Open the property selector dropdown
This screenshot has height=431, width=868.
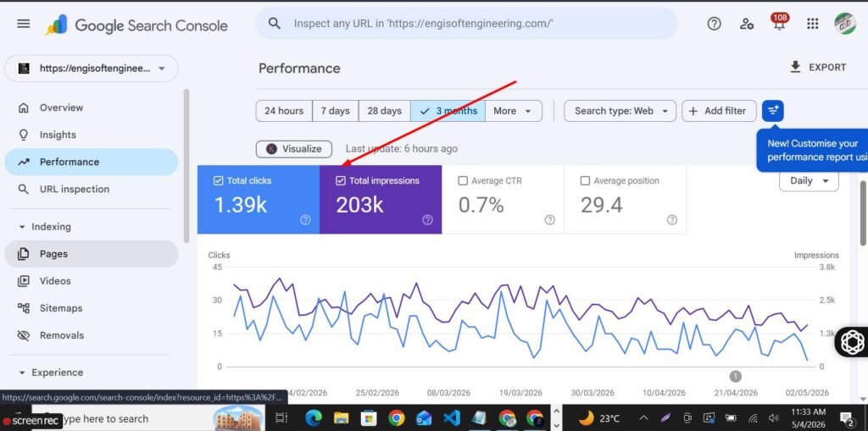(92, 69)
